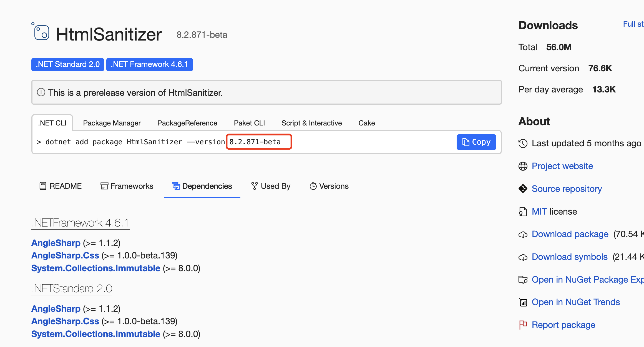The height and width of the screenshot is (347, 644).
Task: Click the HtmlSanitizer package logo icon
Action: tap(41, 32)
